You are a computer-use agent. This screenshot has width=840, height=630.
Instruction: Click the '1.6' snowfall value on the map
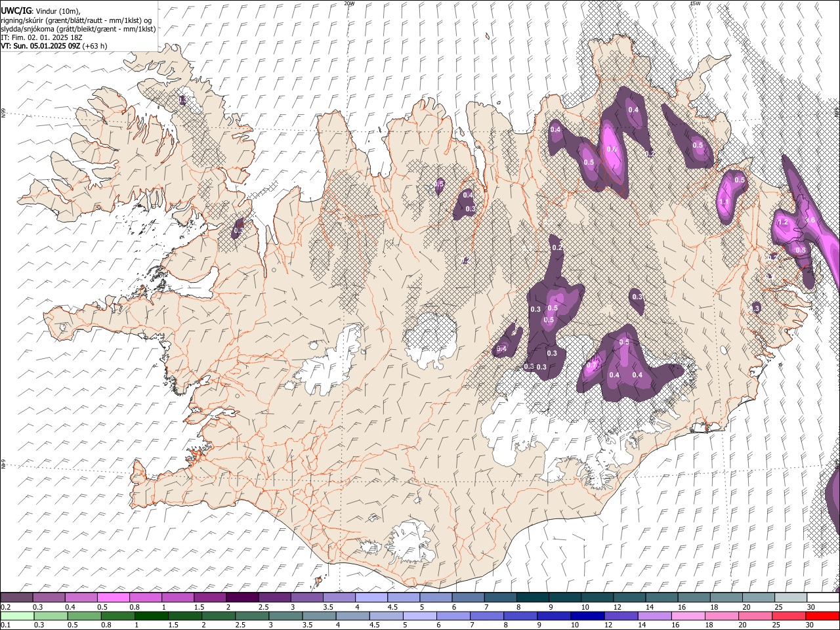[x=810, y=220]
